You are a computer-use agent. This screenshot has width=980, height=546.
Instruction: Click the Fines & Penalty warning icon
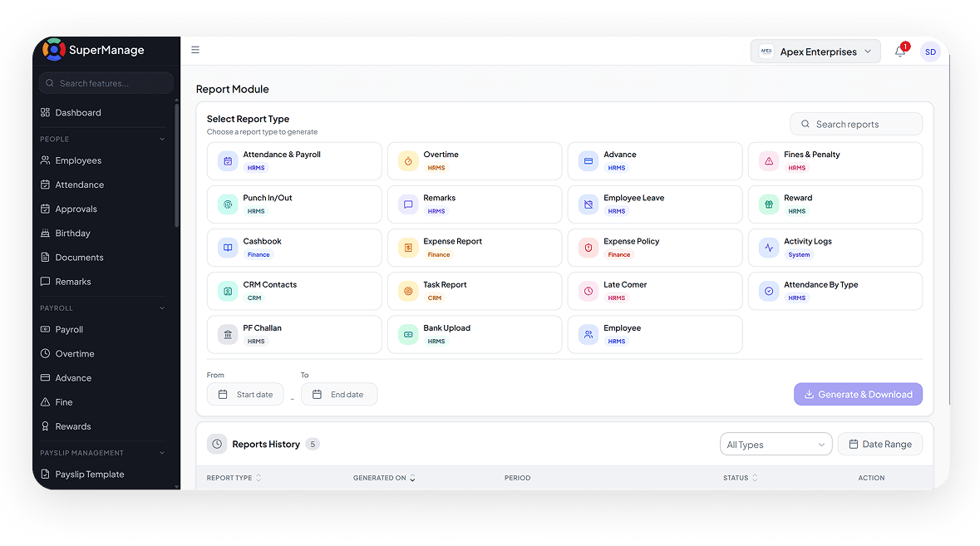point(769,161)
